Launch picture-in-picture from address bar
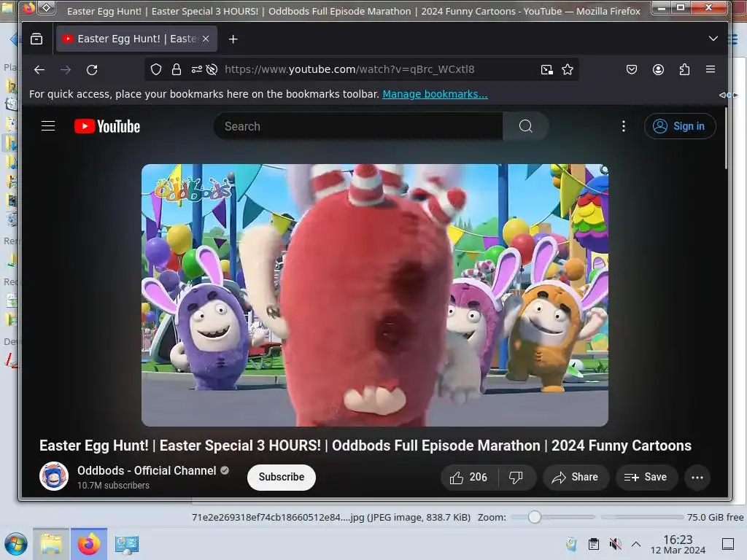Viewport: 747px width, 560px height. click(x=547, y=70)
